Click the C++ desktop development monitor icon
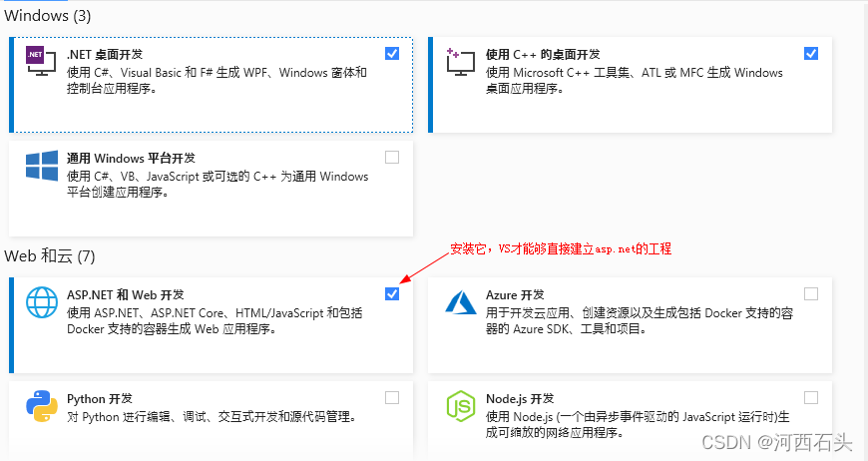 click(461, 62)
